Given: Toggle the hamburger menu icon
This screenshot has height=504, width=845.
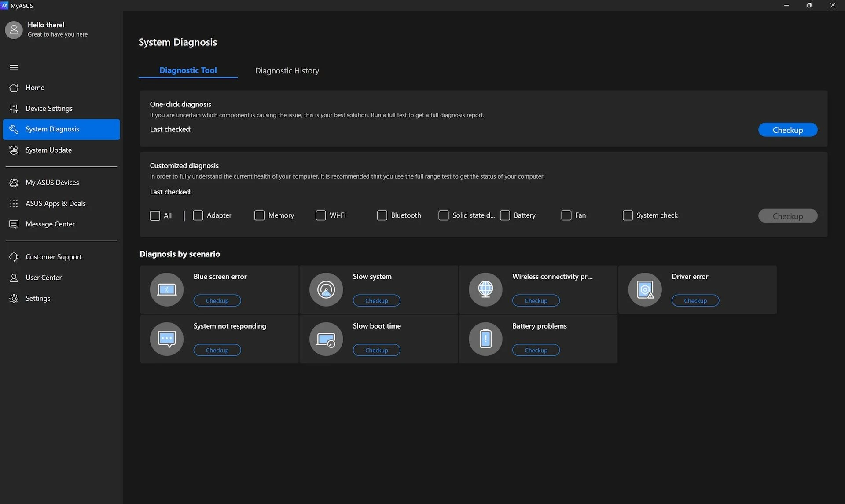Looking at the screenshot, I should (x=14, y=67).
